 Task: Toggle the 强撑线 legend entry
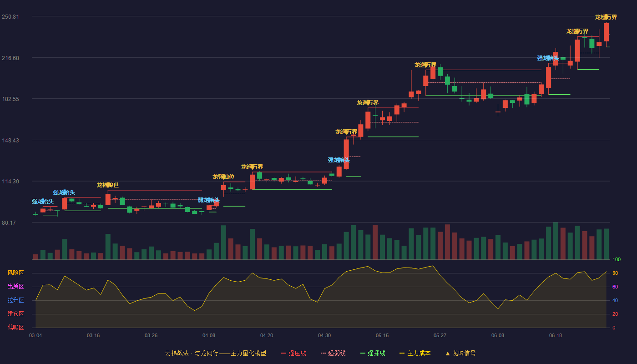(373, 353)
